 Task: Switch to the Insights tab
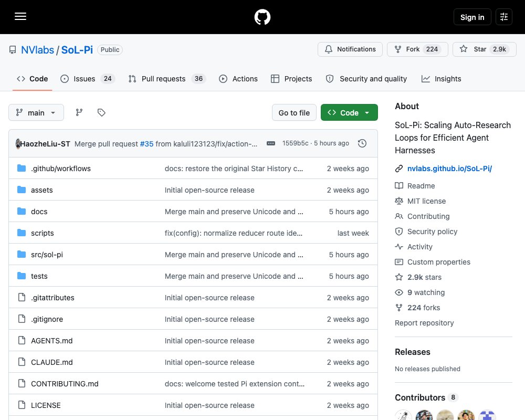(x=441, y=79)
